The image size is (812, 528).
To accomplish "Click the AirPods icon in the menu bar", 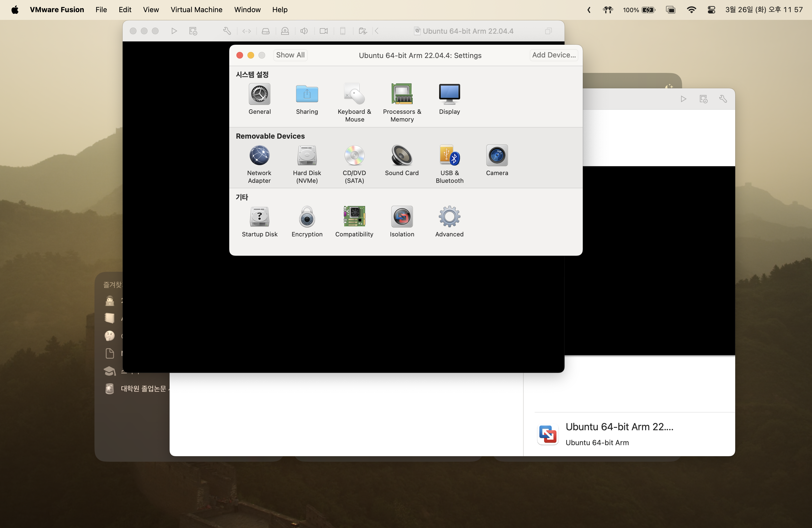I will (x=608, y=10).
